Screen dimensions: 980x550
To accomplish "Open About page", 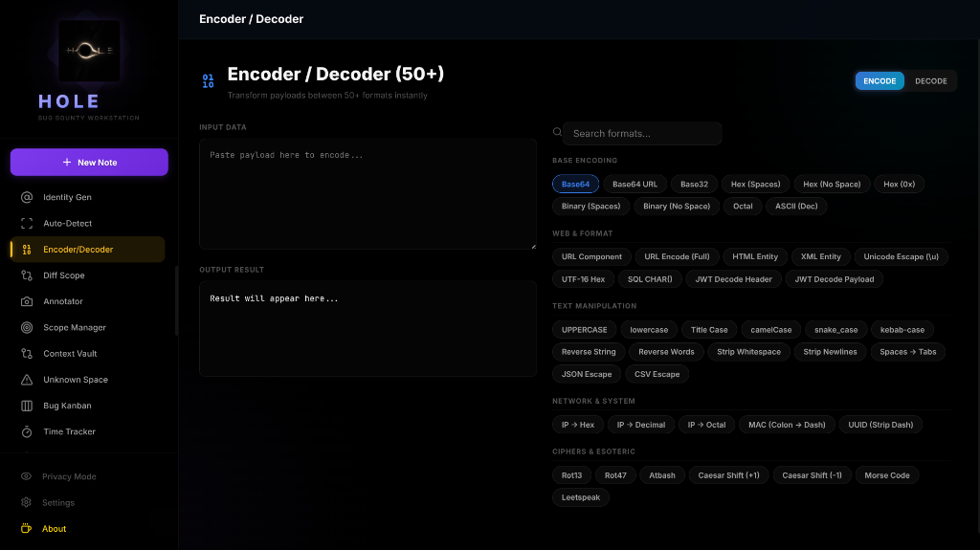I will (x=87, y=529).
